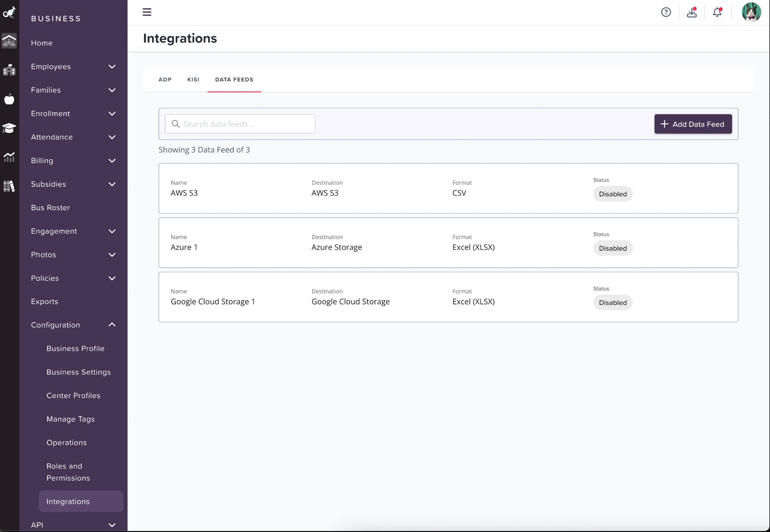Open the Azure 1 data feed row
The height and width of the screenshot is (532, 770).
click(x=448, y=243)
